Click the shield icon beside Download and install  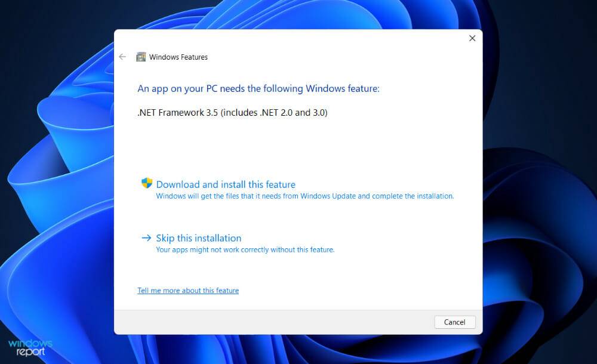[x=147, y=183]
